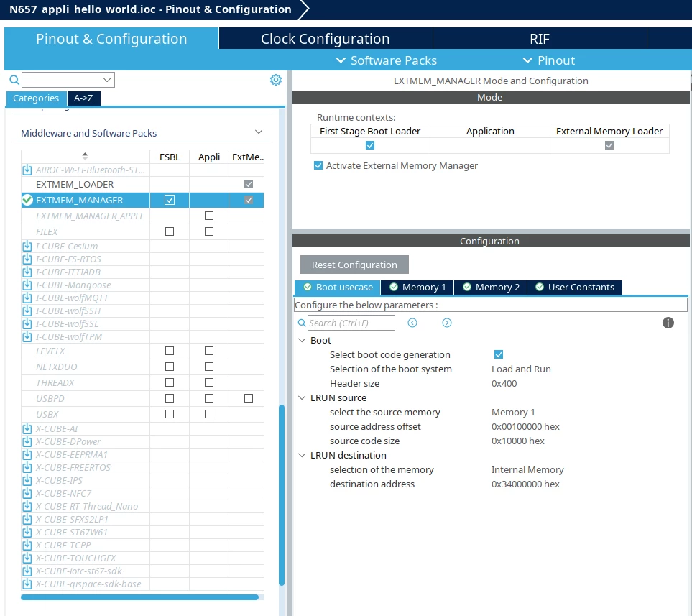Switch the peripheral list to A->Z view
Image resolution: width=692 pixels, height=616 pixels.
coord(83,98)
